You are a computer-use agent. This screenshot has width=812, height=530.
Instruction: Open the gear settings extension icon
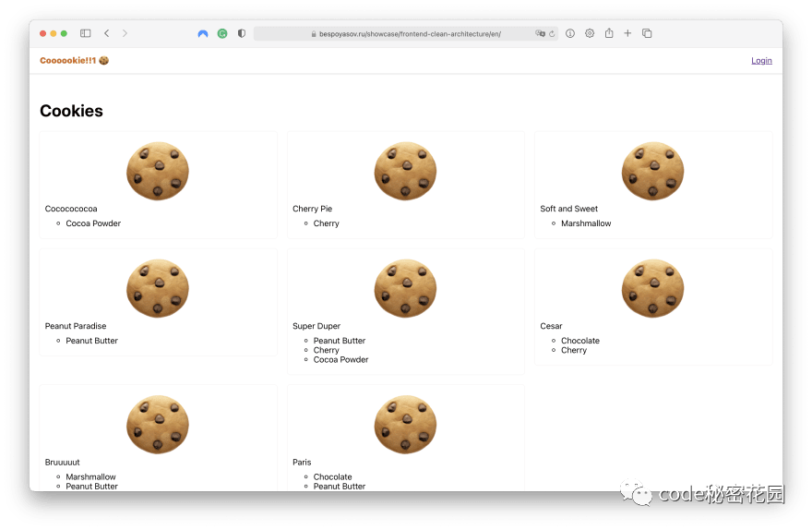[590, 33]
